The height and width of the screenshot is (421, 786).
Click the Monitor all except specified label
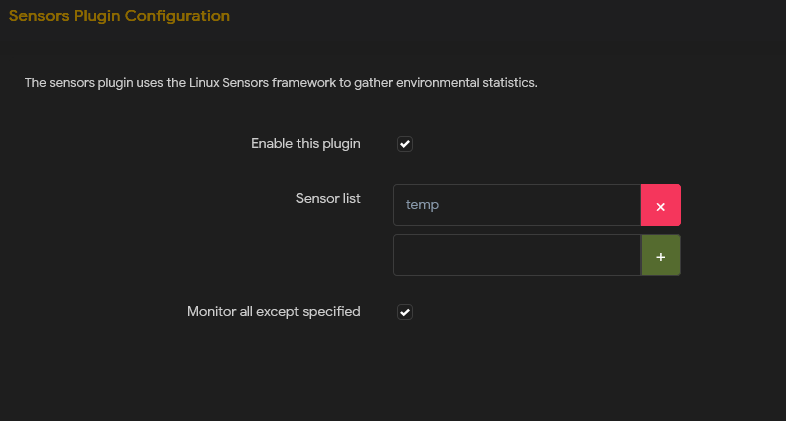point(274,312)
